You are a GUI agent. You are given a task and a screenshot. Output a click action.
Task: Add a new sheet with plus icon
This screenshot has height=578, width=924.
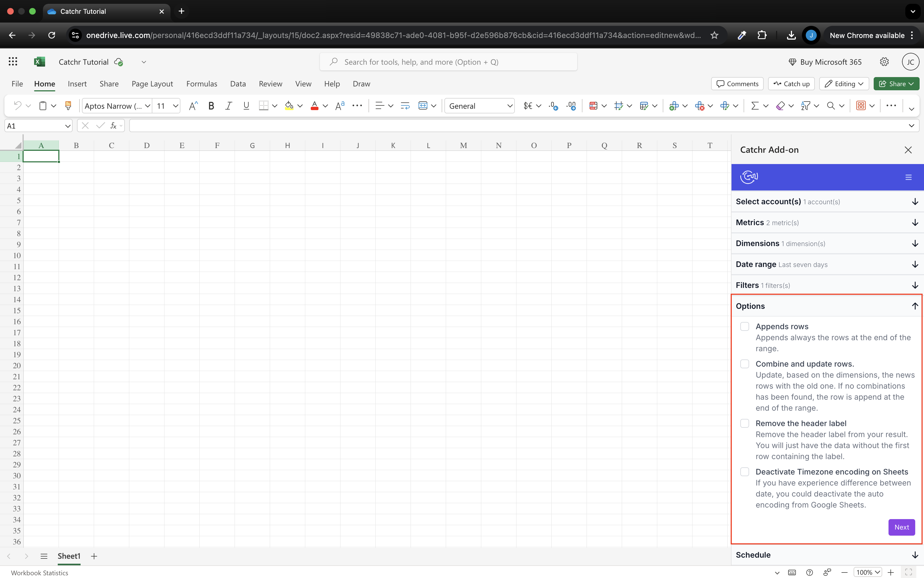pos(94,556)
